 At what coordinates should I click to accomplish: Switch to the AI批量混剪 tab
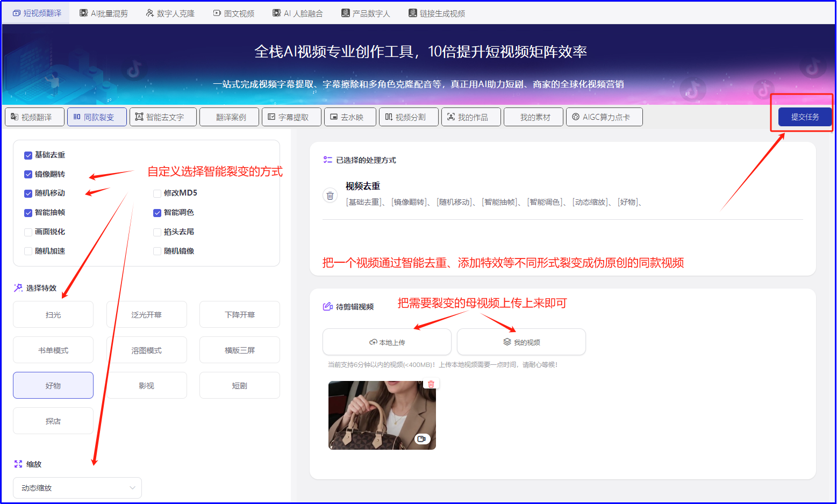pos(103,12)
